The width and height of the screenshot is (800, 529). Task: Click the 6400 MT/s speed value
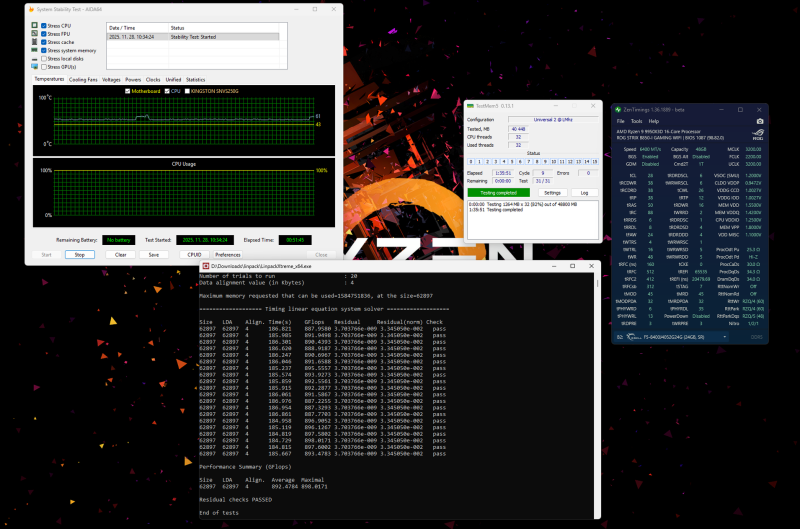(x=650, y=149)
